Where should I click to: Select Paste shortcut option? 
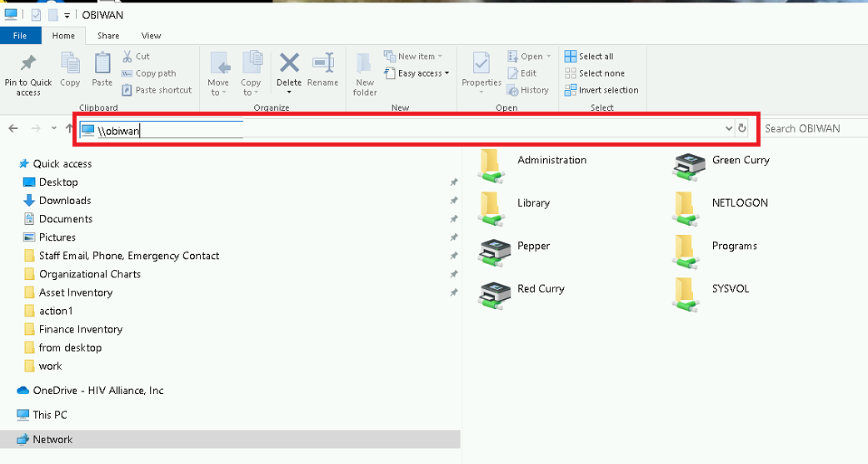[157, 90]
